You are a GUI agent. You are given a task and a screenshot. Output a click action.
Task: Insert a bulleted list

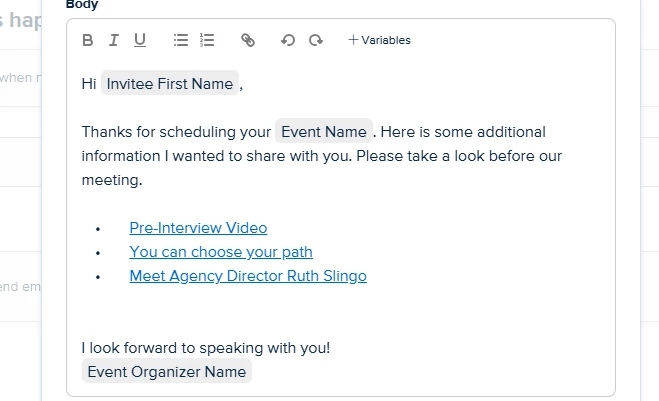point(181,40)
